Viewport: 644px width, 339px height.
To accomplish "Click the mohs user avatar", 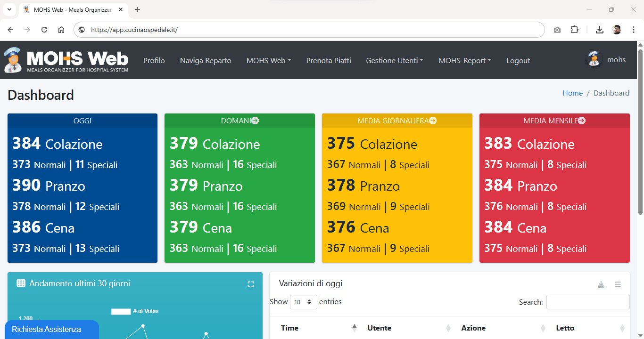I will [594, 60].
